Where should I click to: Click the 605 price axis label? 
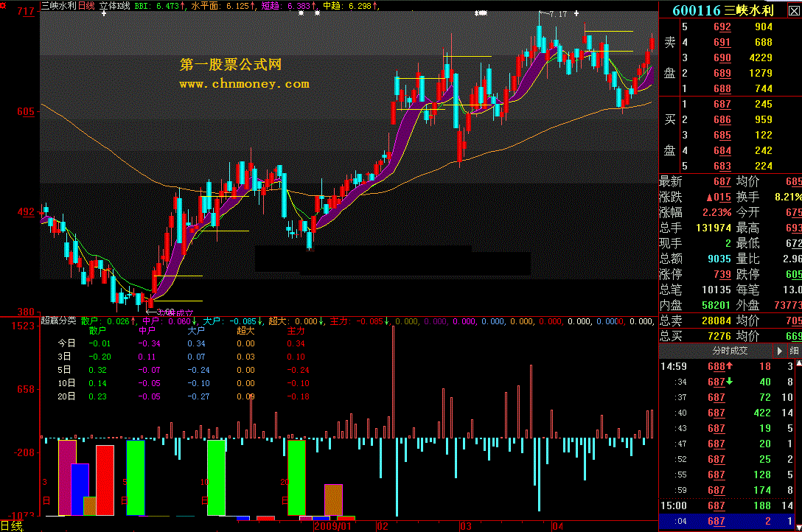point(26,112)
